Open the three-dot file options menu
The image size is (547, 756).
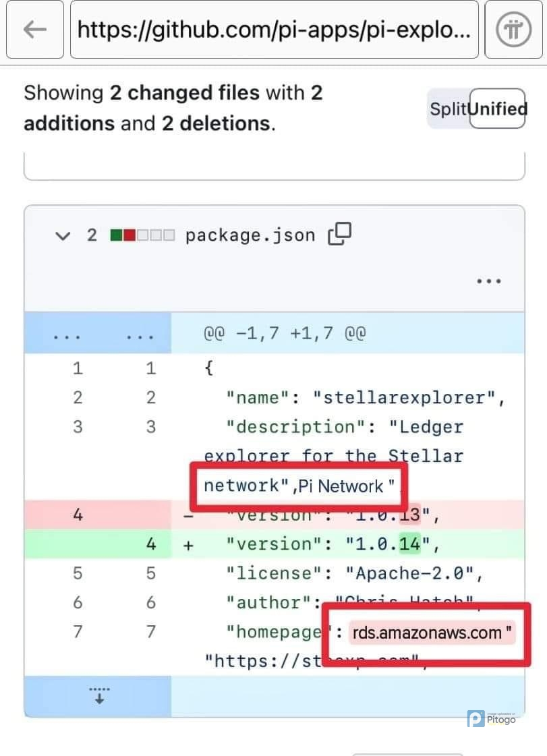(x=488, y=281)
